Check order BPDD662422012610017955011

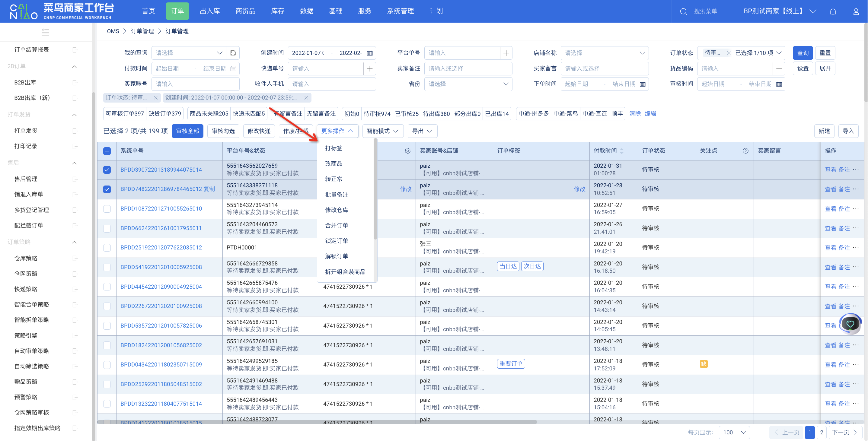[107, 228]
